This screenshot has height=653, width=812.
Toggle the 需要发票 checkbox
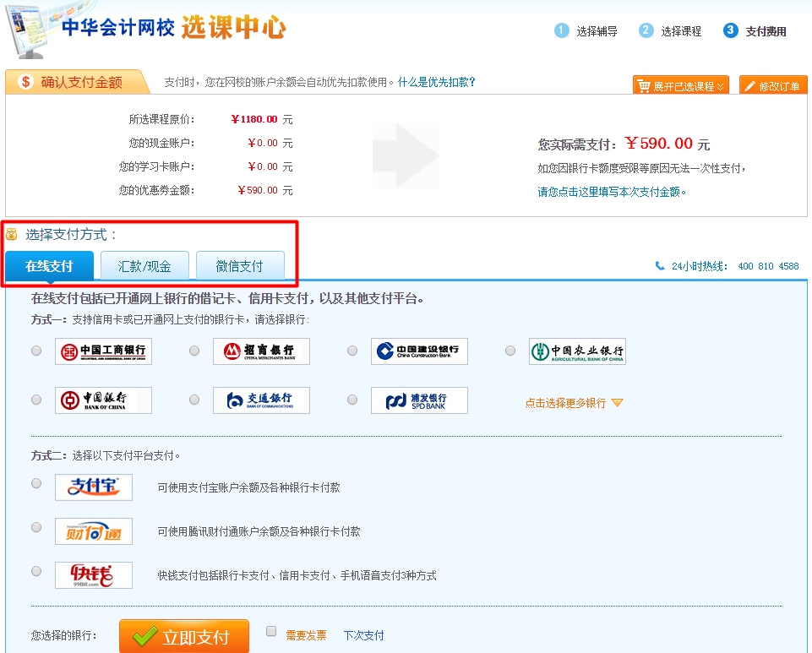[270, 632]
